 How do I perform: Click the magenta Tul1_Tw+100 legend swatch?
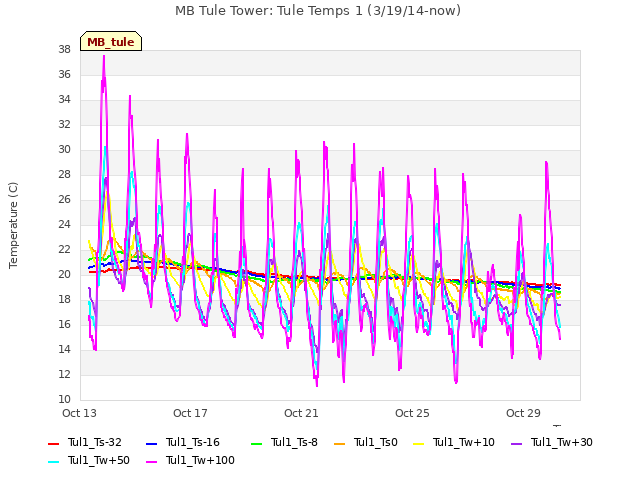coord(152,462)
